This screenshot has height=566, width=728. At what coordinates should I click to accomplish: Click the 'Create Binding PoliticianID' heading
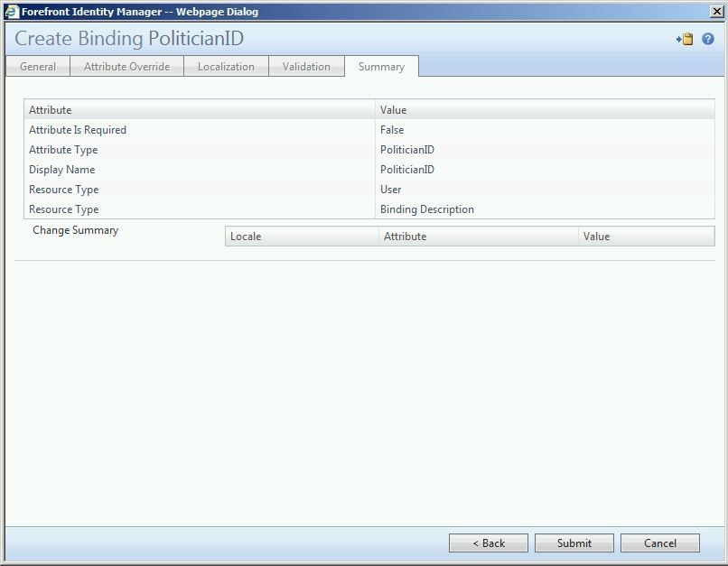(x=129, y=38)
